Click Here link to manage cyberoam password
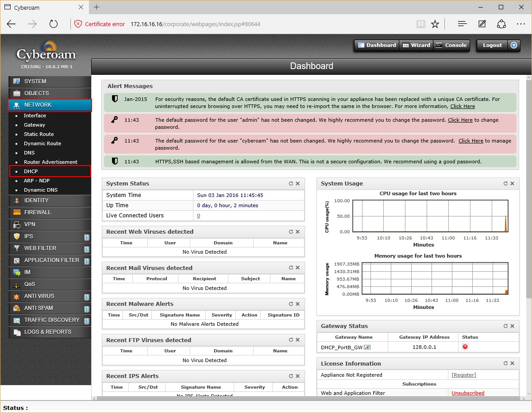Screen dimensions: 532x413 (471, 141)
